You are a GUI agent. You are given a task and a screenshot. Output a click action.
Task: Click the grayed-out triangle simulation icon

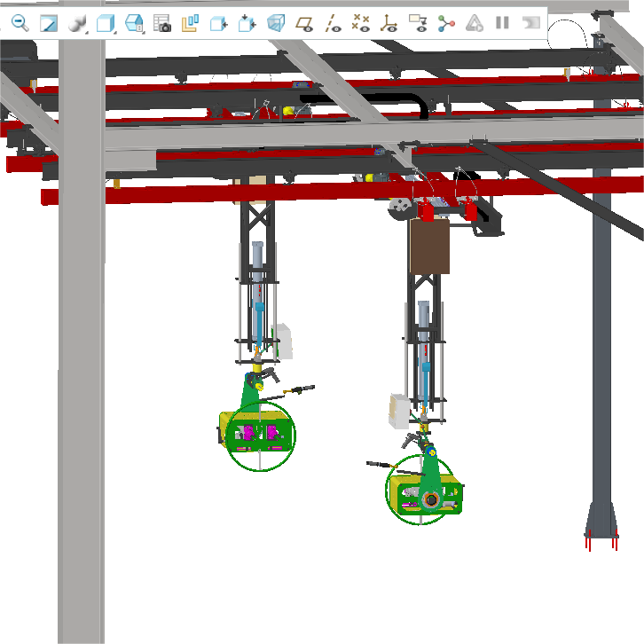pos(475,24)
